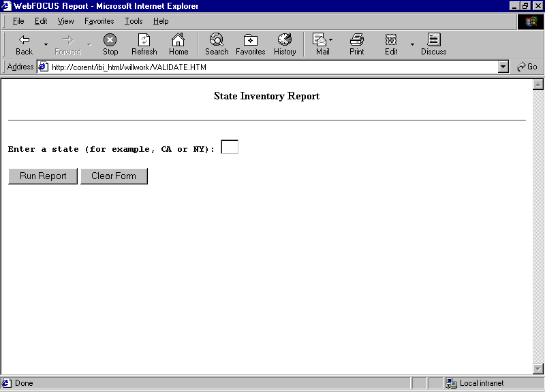Open the Tools menu

134,21
